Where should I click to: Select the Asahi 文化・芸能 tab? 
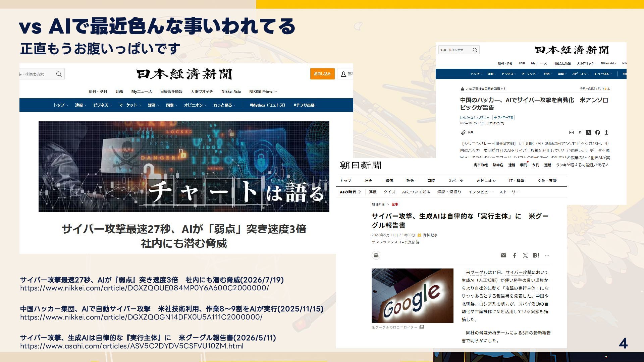(x=547, y=181)
